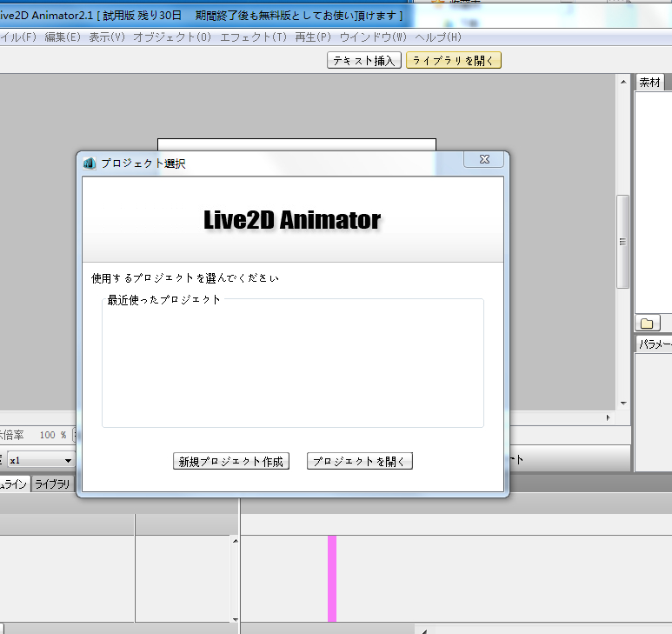Click the プロジェクトを開く button
Viewport: 672px width, 634px height.
coord(360,461)
